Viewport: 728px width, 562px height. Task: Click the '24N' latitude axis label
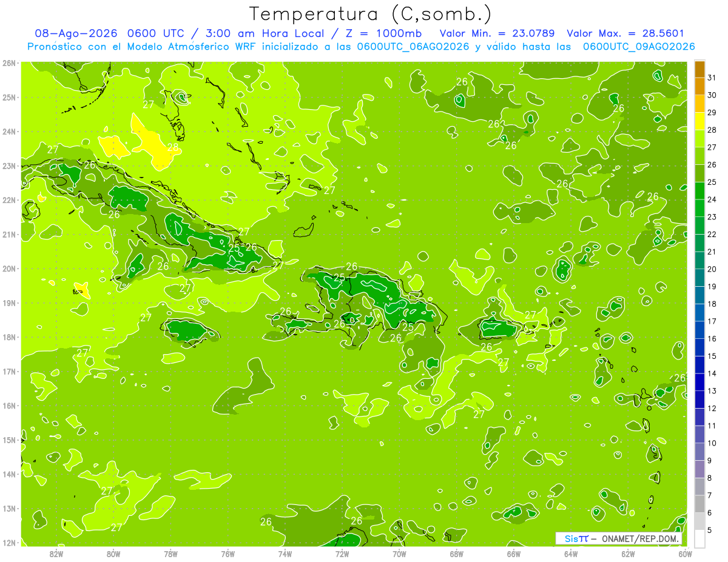(x=9, y=132)
